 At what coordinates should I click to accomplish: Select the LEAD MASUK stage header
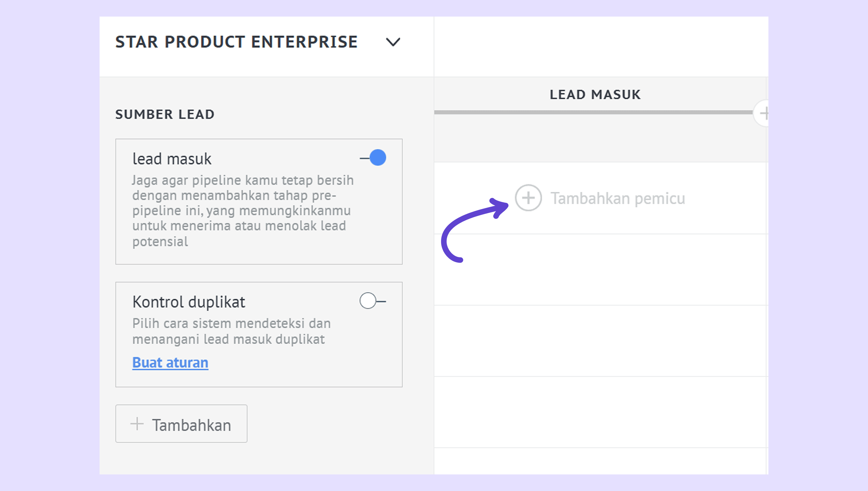(595, 95)
